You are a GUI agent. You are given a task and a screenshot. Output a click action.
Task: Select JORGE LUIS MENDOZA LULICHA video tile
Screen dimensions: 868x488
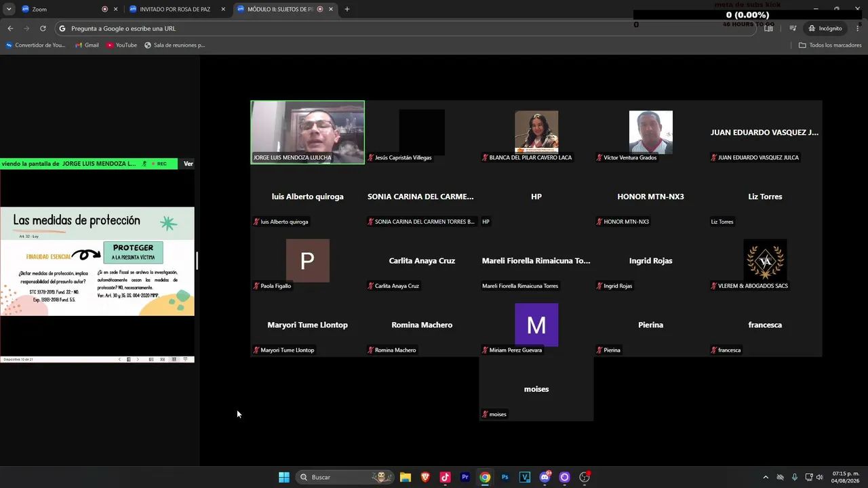tap(308, 132)
